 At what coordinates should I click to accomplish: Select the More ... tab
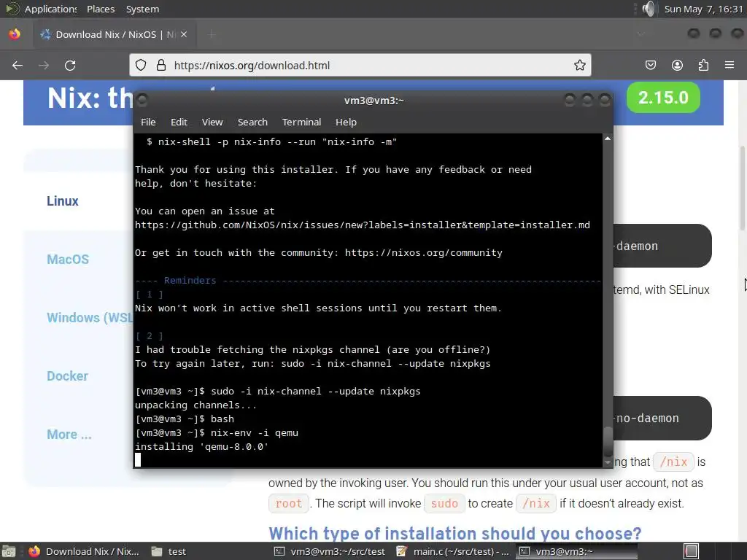[x=69, y=435]
